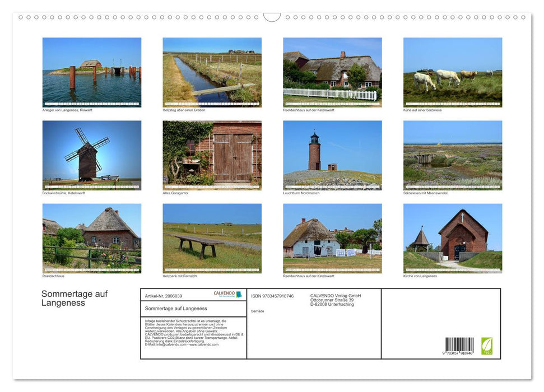Click the large Sommertage auf Langeness title
This screenshot has height=392, width=544.
[74, 298]
